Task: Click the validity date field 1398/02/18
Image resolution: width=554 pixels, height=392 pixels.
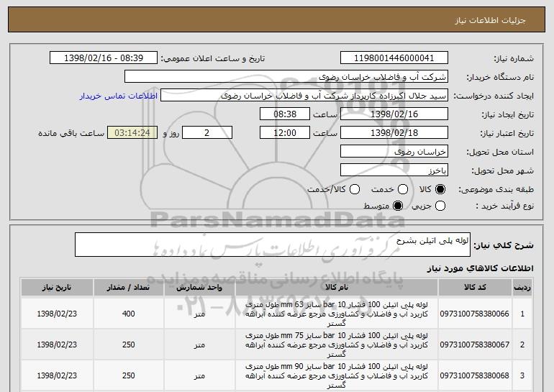Action: point(394,133)
